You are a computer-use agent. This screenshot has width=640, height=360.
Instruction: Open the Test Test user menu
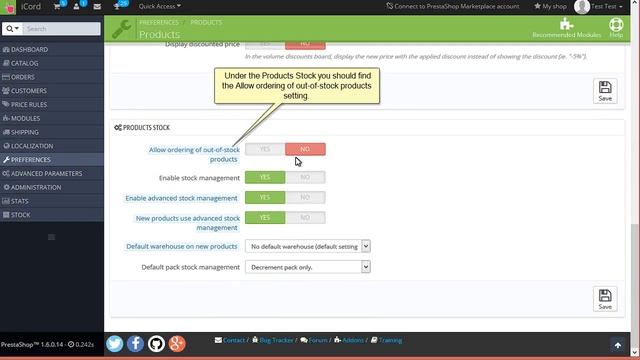607,7
